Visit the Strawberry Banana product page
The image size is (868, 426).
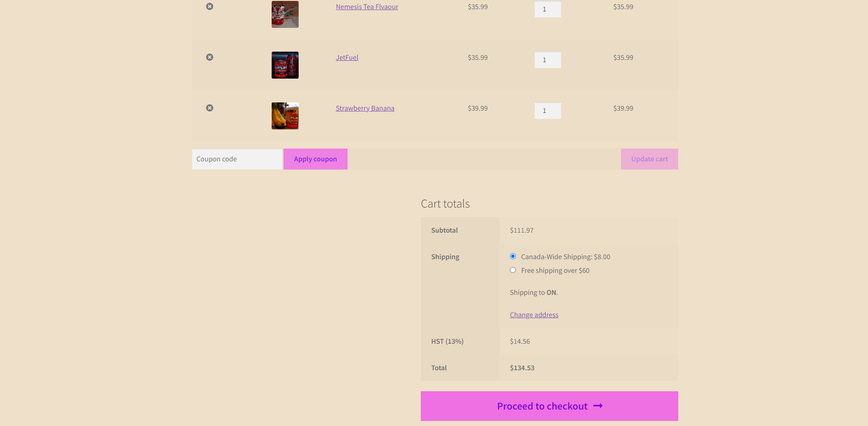click(x=364, y=108)
